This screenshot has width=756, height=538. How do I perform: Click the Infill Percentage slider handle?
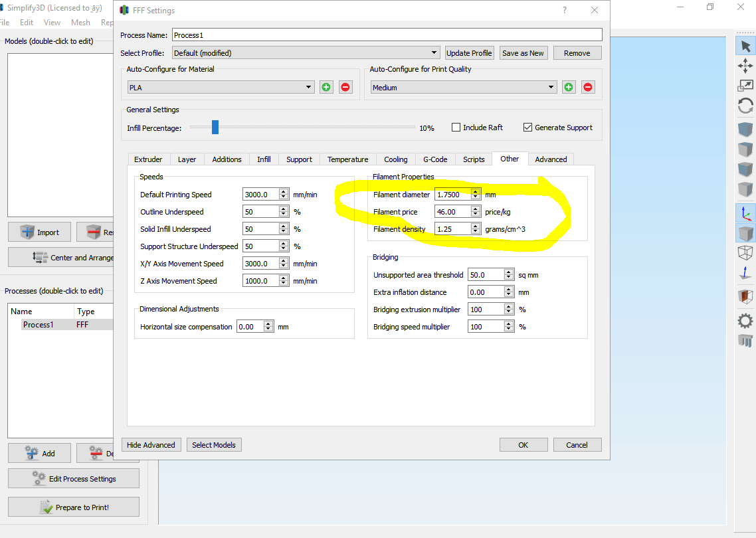(x=215, y=128)
